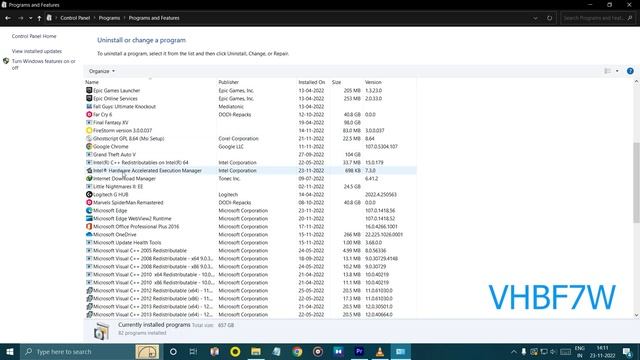Click the scroll up arrow of list

click(636, 82)
